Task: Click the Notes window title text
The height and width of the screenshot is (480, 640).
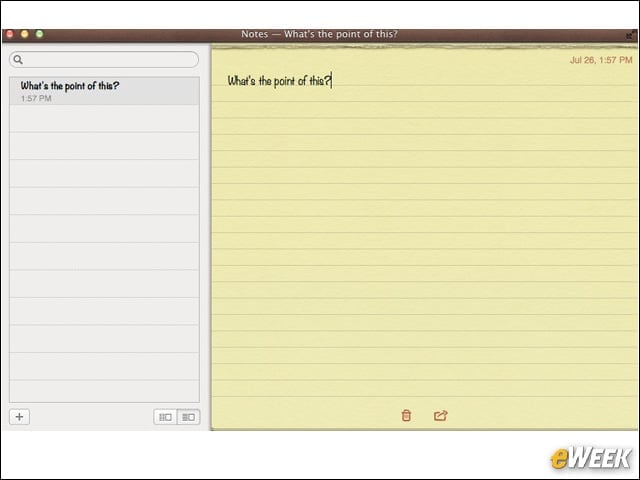Action: 319,34
